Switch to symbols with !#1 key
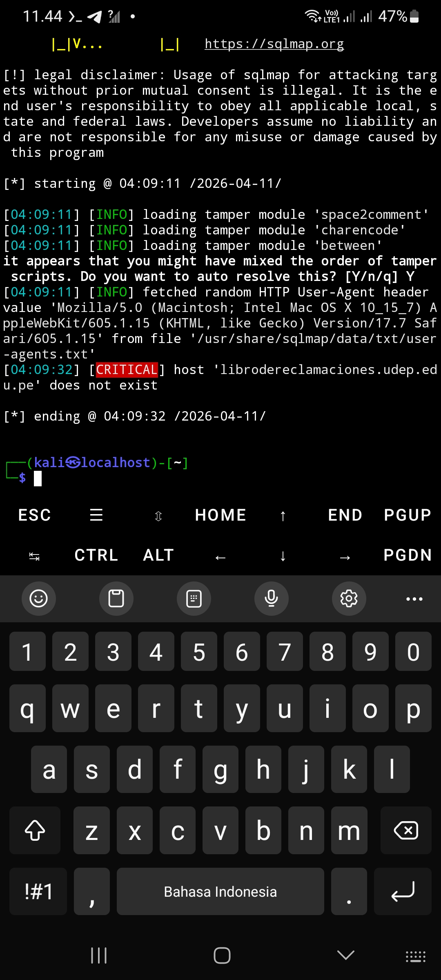 tap(38, 891)
